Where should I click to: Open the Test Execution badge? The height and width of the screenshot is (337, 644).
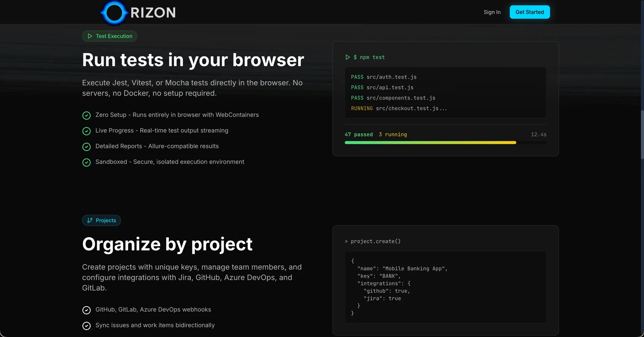(x=109, y=36)
